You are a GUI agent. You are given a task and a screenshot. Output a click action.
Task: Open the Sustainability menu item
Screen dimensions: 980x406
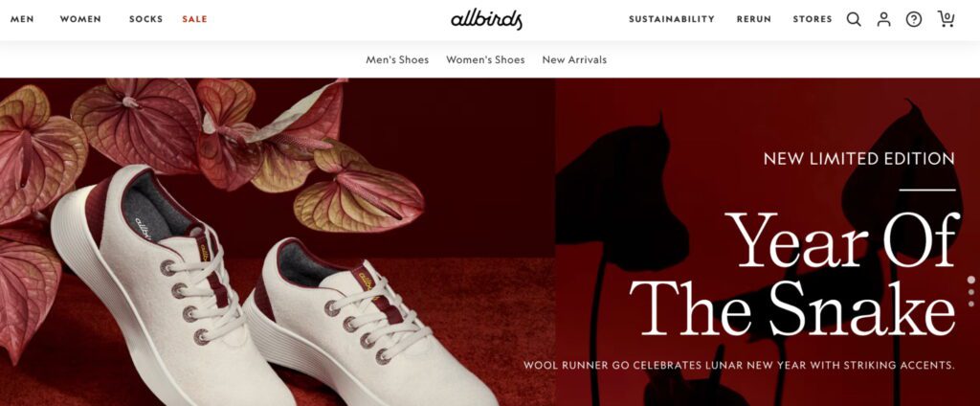(x=672, y=19)
